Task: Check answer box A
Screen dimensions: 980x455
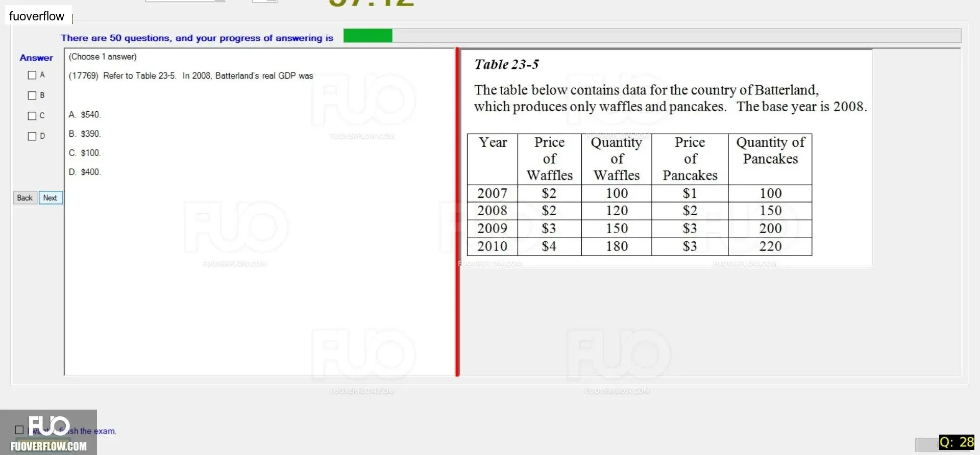Action: point(32,75)
